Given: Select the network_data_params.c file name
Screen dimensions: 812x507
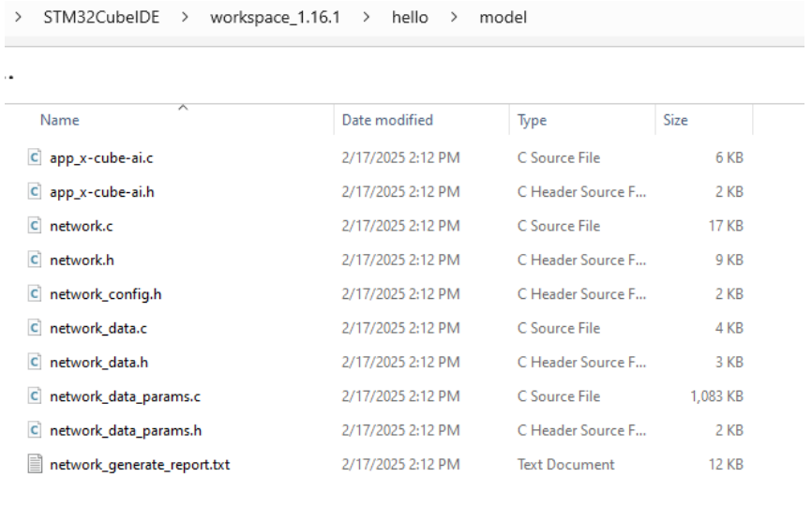Looking at the screenshot, I should point(126,396).
